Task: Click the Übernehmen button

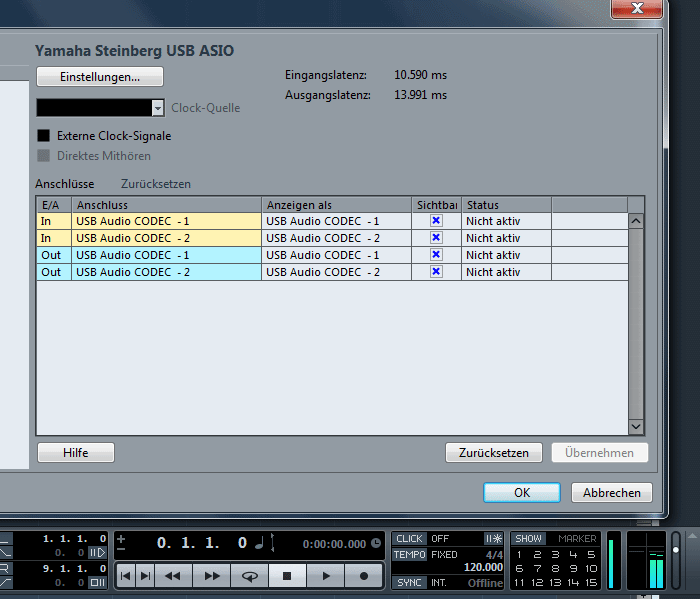Action: (x=600, y=453)
